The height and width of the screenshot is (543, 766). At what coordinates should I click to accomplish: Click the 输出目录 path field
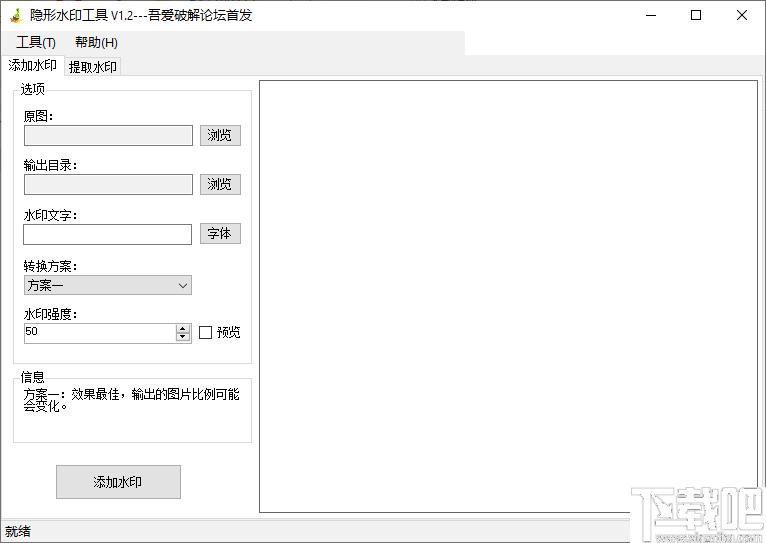click(x=108, y=185)
